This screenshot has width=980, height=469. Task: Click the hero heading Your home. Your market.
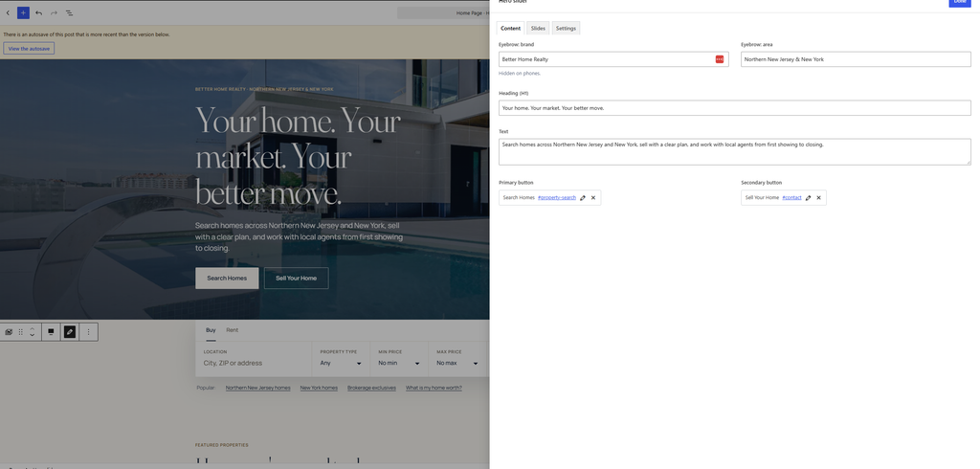[x=299, y=156]
